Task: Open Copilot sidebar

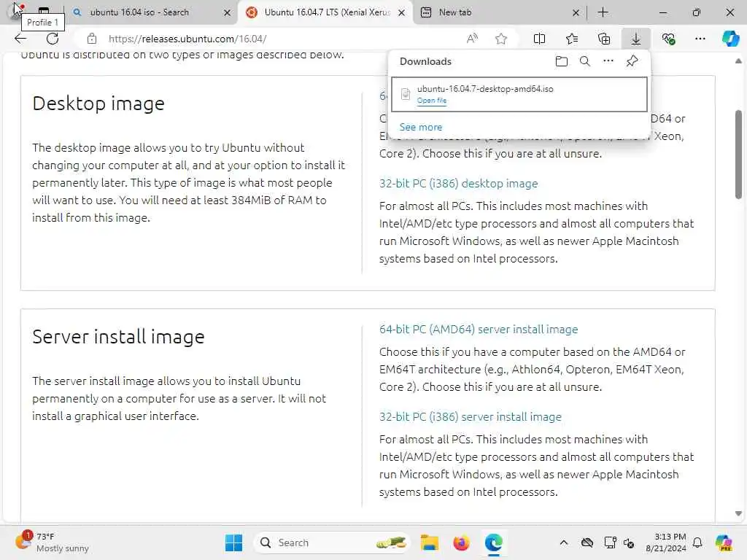Action: point(730,39)
